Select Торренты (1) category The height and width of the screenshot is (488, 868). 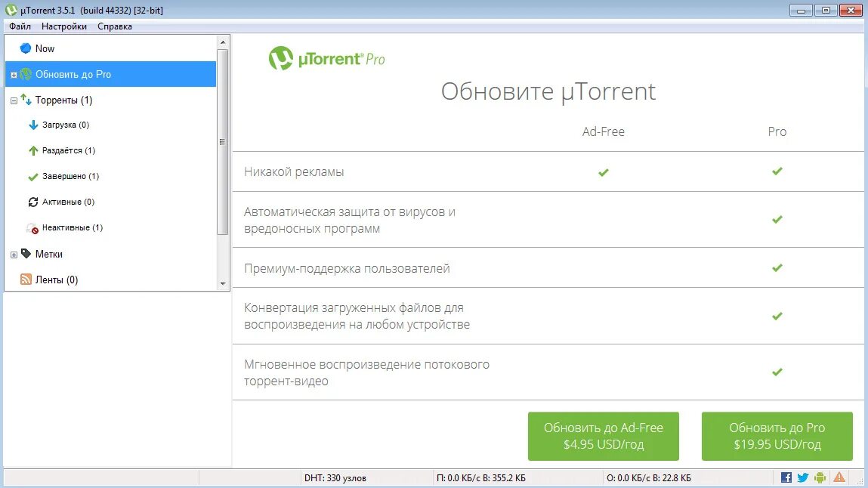pyautogui.click(x=111, y=100)
